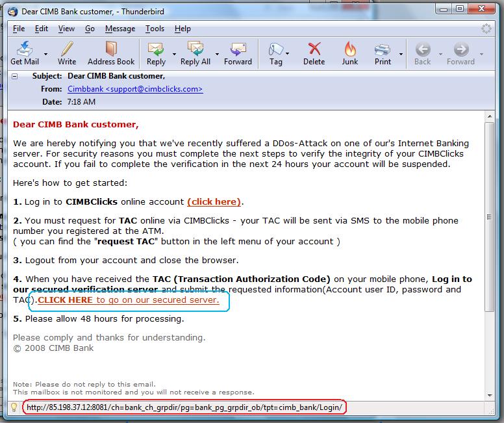The width and height of the screenshot is (504, 423).
Task: Close the Thunderbird window
Action: 481,8
